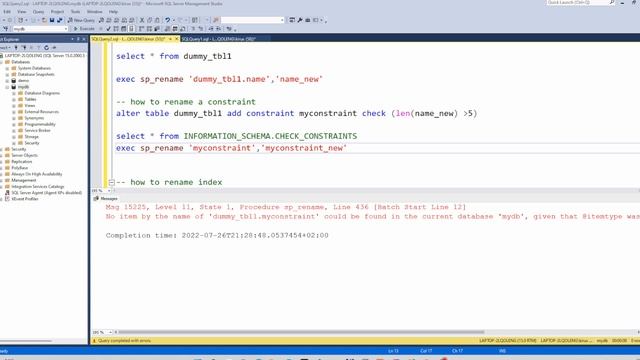Click the Save All icon

tap(60, 20)
